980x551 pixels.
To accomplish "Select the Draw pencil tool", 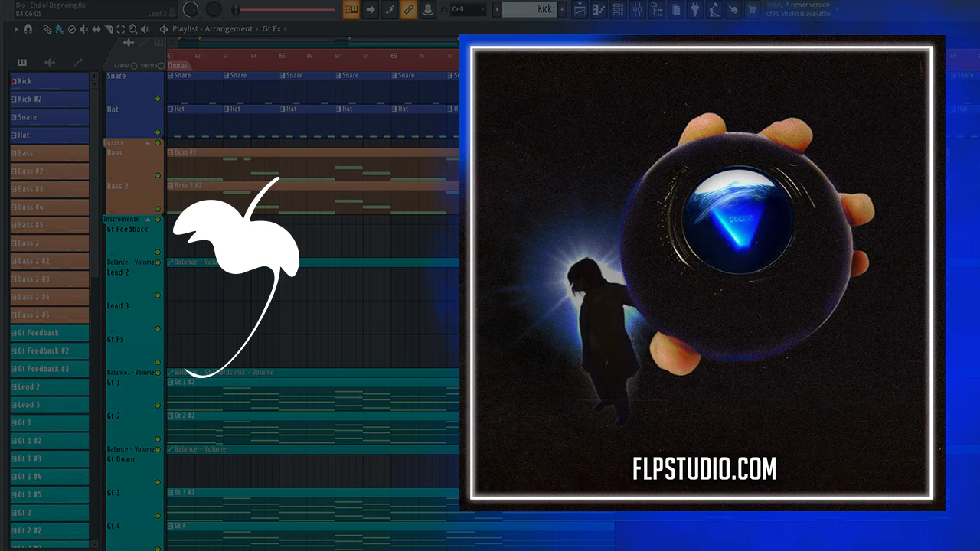I will 47,29.
